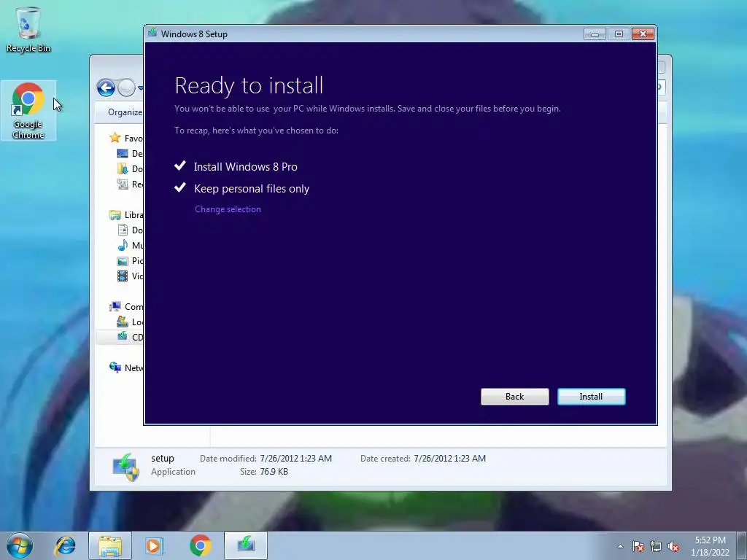This screenshot has height=560, width=747.
Task: Click setup application icon in details pane
Action: (125, 467)
